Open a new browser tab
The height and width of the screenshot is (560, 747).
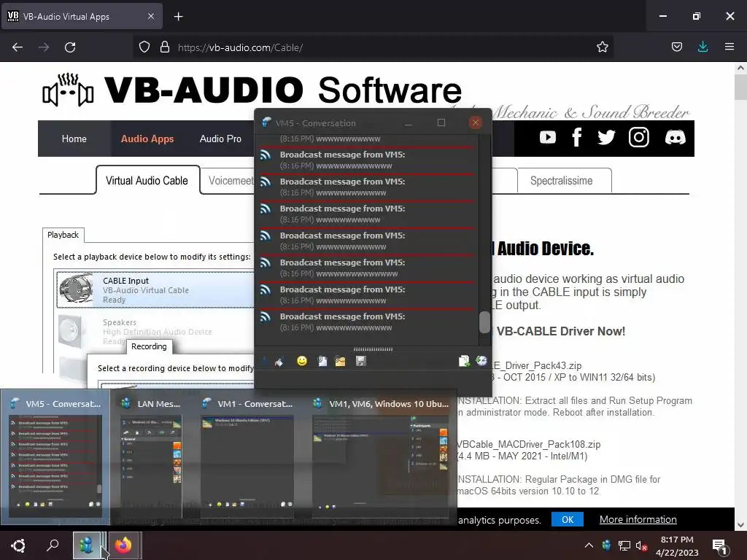178,17
